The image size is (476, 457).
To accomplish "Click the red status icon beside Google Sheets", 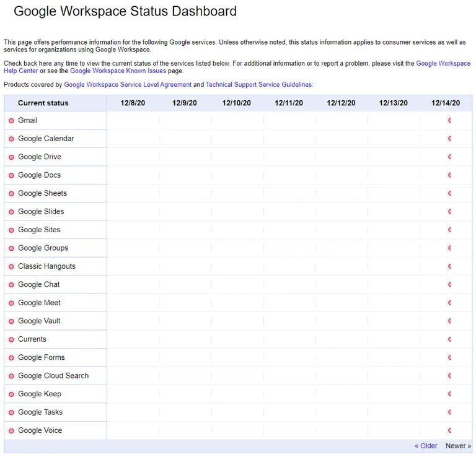I will pos(11,193).
